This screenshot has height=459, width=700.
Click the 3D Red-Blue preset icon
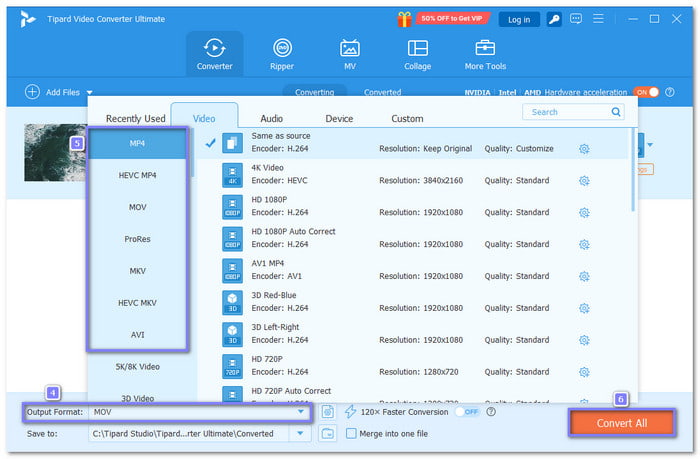pos(233,303)
